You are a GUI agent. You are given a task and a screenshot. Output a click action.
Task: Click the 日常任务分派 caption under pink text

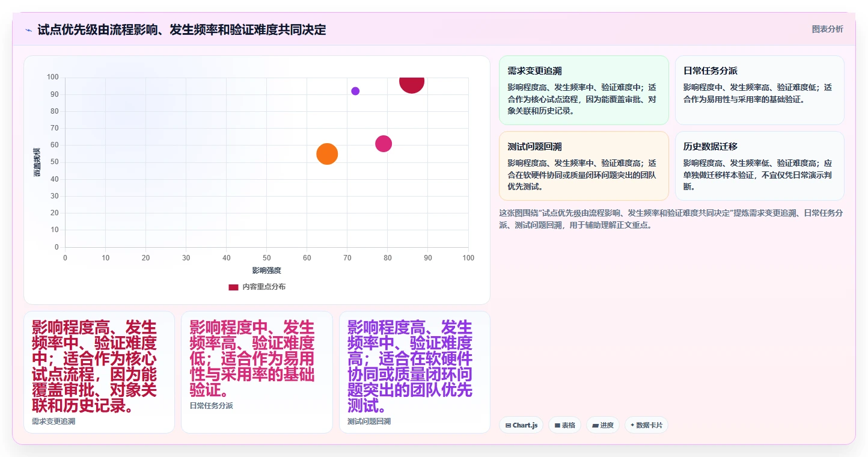[x=211, y=406]
